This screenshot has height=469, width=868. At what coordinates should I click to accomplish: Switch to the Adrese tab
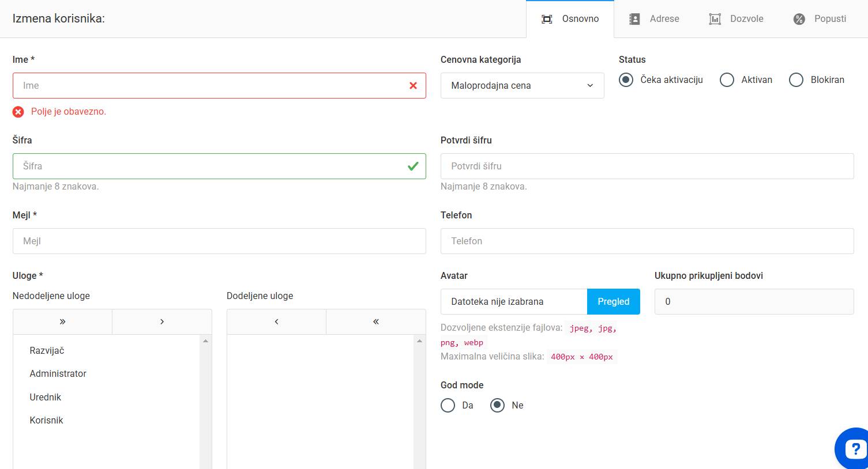pyautogui.click(x=654, y=19)
